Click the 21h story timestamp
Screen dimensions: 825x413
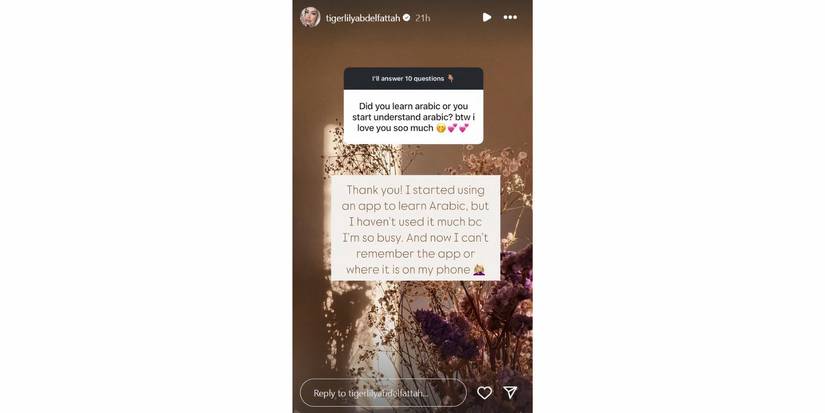point(422,18)
